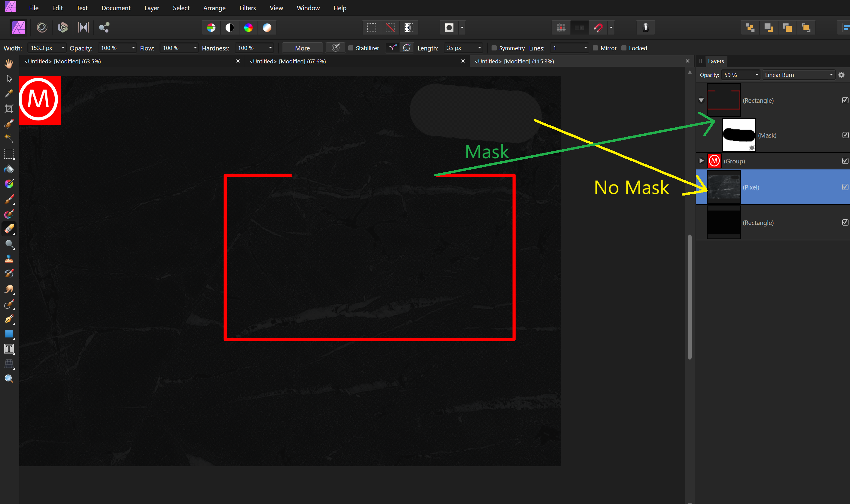The width and height of the screenshot is (850, 504).
Task: Hide the Pixel layer
Action: pyautogui.click(x=845, y=187)
